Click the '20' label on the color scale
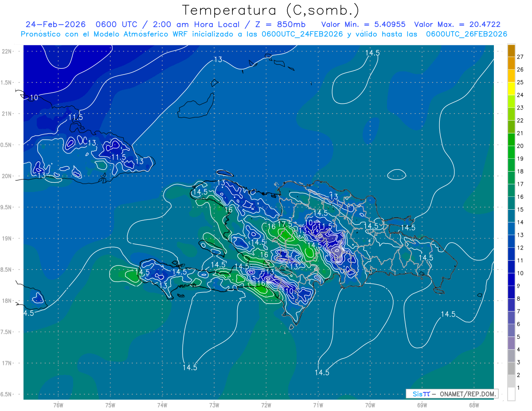532x411 pixels. (x=520, y=146)
